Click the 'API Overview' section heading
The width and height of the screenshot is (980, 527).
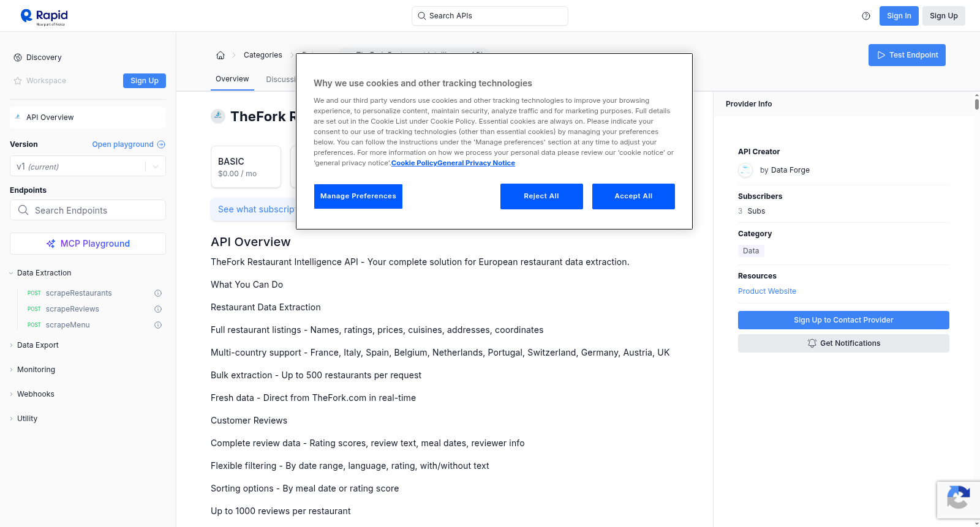coord(251,242)
